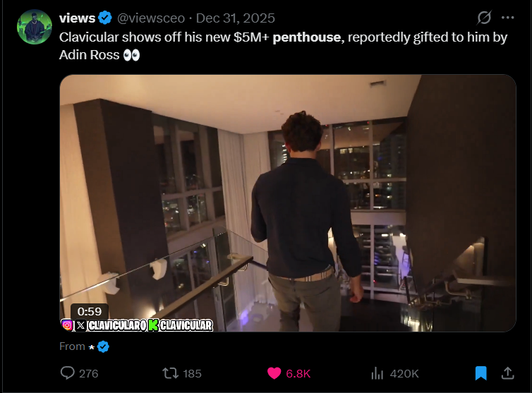Click the verified badge next to From source
532x393 pixels.
point(103,346)
